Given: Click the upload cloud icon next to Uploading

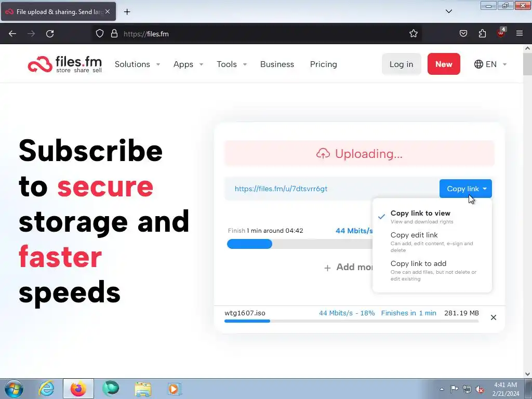Looking at the screenshot, I should coord(323,154).
